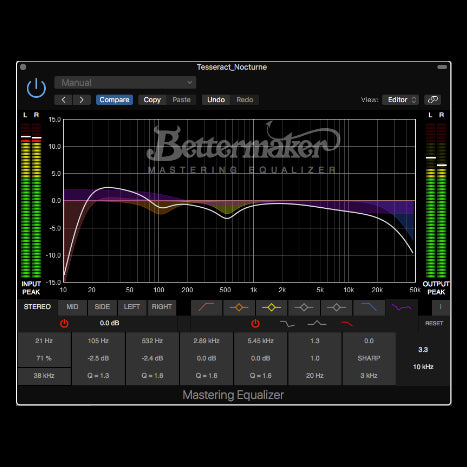The height and width of the screenshot is (467, 467).
Task: Click the link icon button
Action: pyautogui.click(x=432, y=100)
